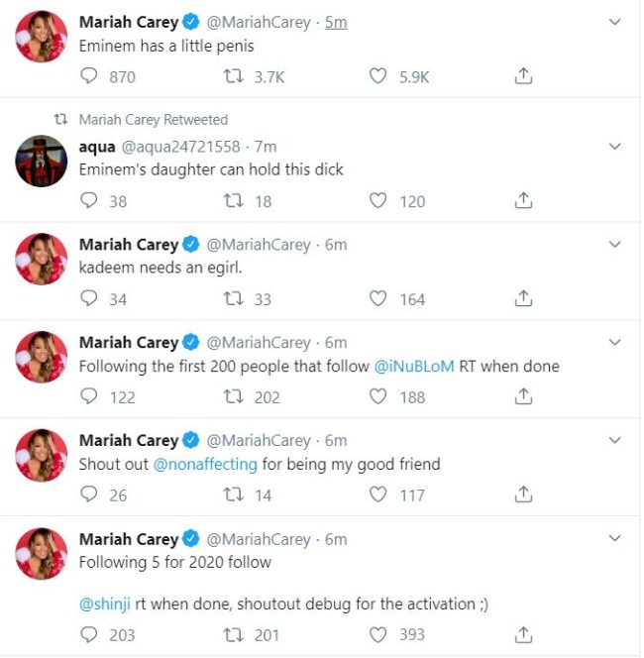Retweet the 'kadeem needs an egirl' tweet

point(232,299)
